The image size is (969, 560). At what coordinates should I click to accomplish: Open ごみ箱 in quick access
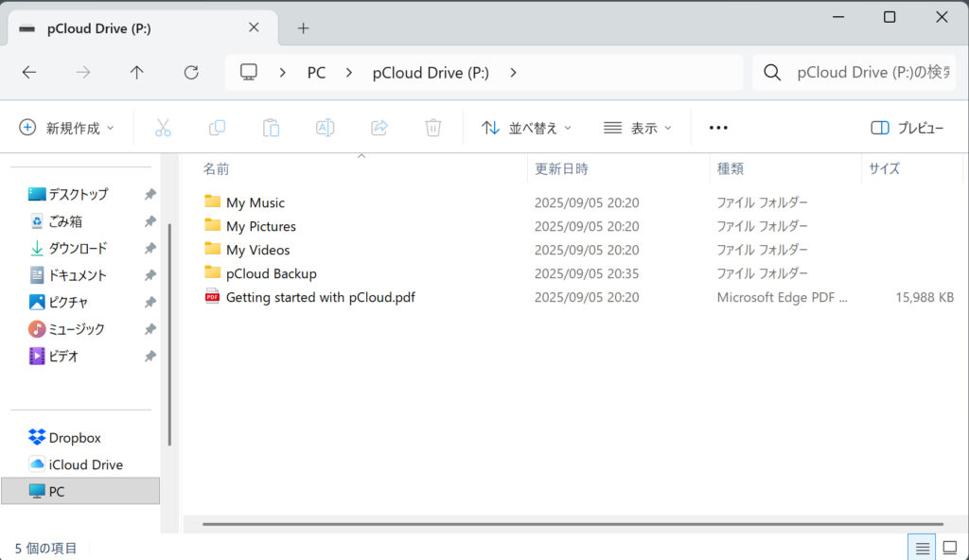click(x=56, y=221)
